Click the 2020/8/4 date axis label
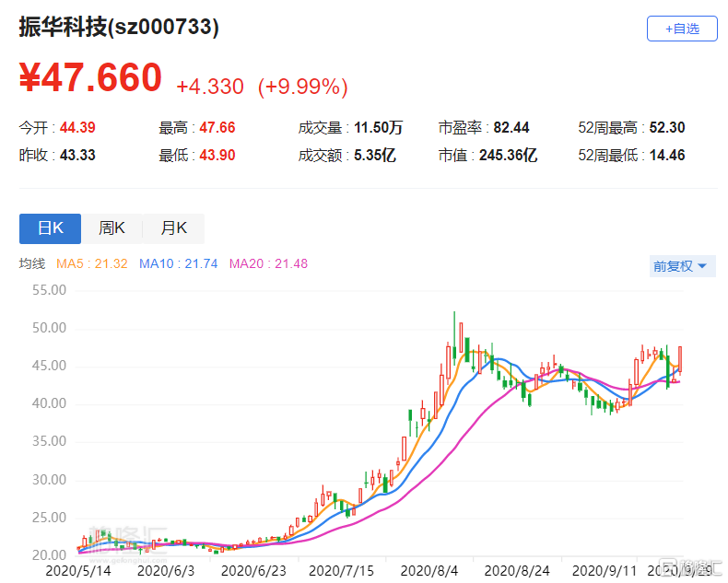Viewport: 728px width, 583px height. pos(429,570)
